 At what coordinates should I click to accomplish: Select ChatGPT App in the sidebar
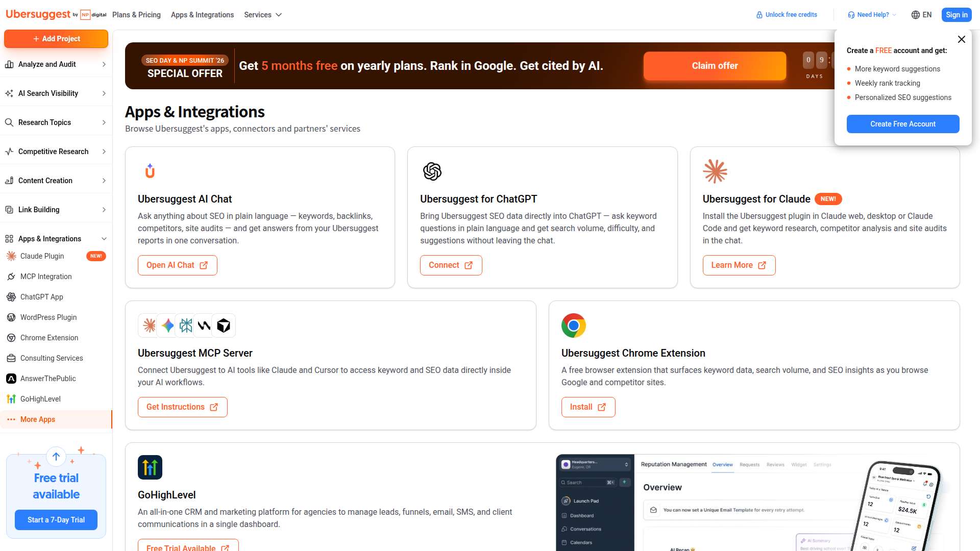(56, 297)
